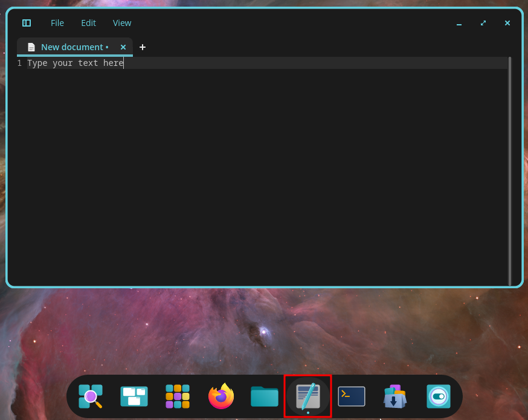The image size is (528, 420).
Task: Open the app grid launcher in the dock
Action: tap(178, 396)
